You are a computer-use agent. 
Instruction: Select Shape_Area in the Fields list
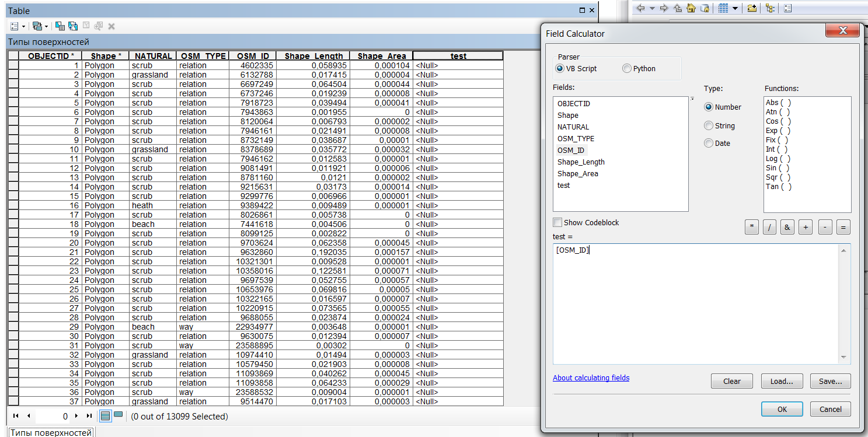point(577,174)
